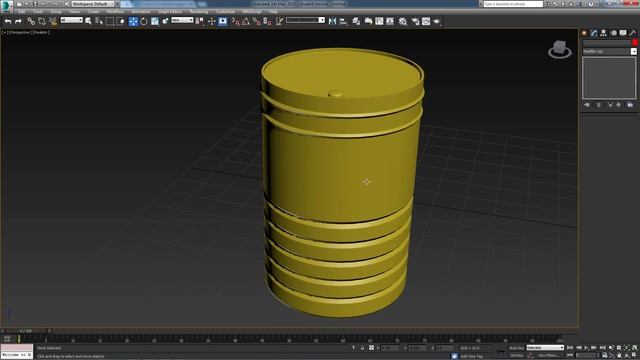The image size is (640, 360).
Task: Switch to the Hierarchy command panel tab
Action: point(604,33)
